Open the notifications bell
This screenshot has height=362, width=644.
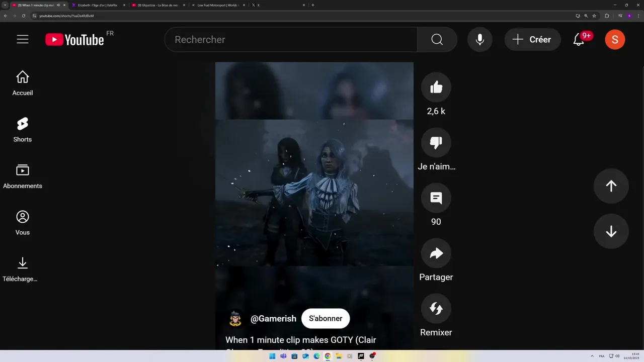(x=579, y=40)
